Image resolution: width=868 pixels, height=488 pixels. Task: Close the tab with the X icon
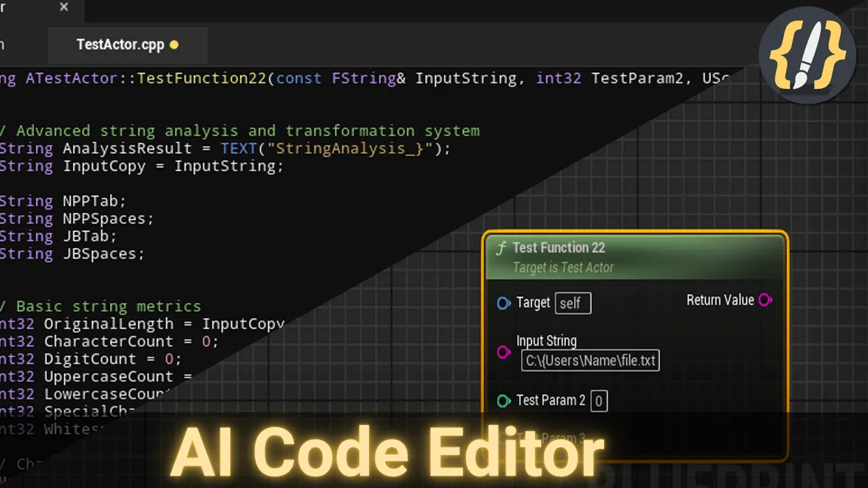(64, 7)
